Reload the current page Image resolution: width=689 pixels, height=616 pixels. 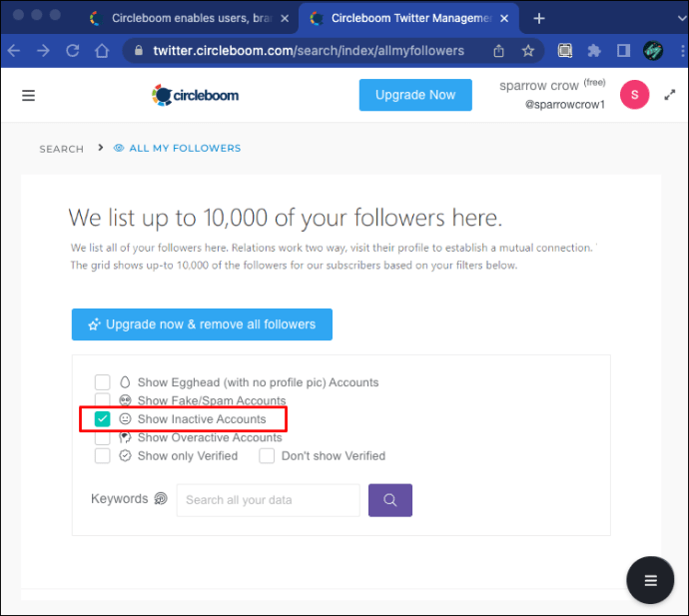pos(73,51)
